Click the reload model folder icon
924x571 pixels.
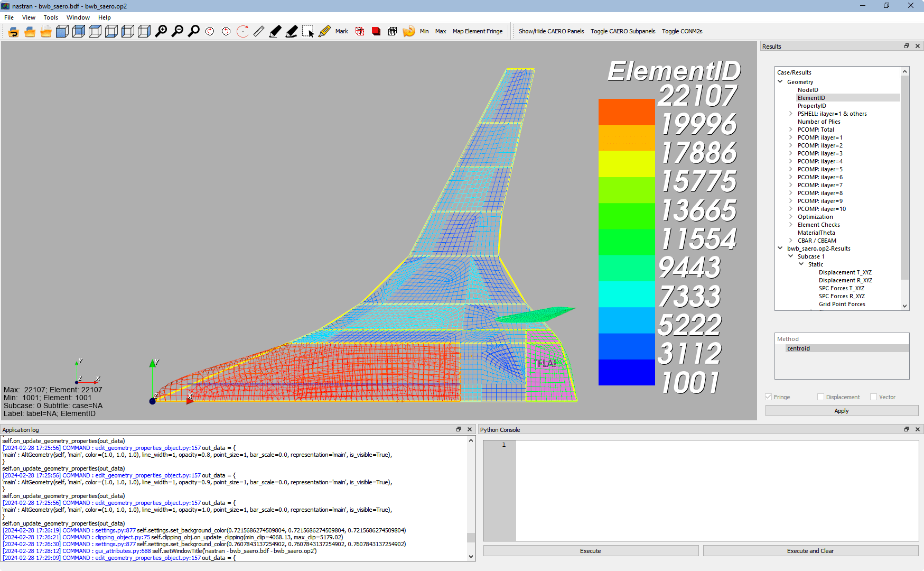click(14, 31)
